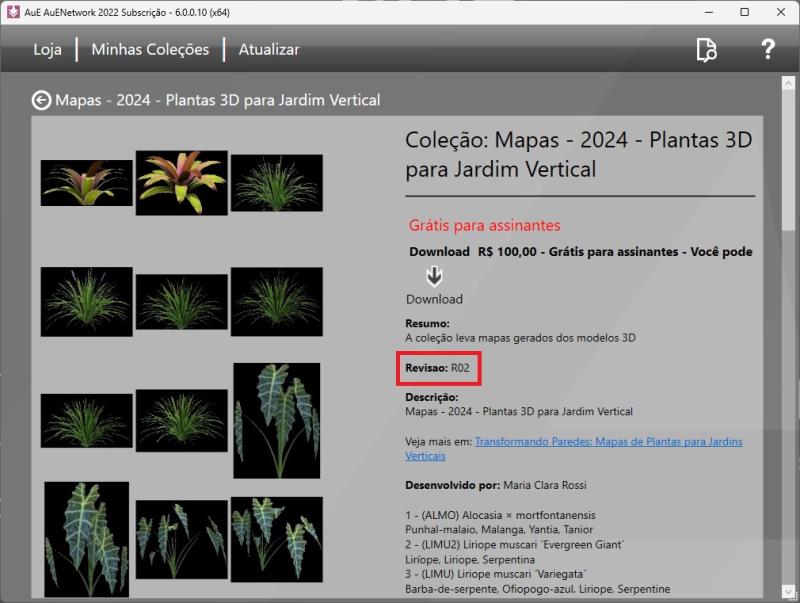Select the yellow-pink bromeliad thumbnail
Image resolution: width=800 pixels, height=603 pixels.
181,182
